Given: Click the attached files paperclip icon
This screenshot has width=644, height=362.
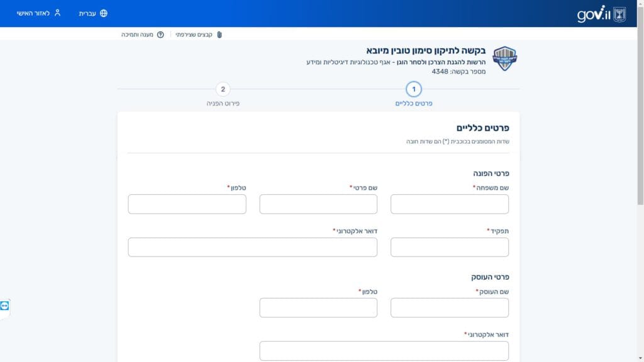Looking at the screenshot, I should (219, 35).
